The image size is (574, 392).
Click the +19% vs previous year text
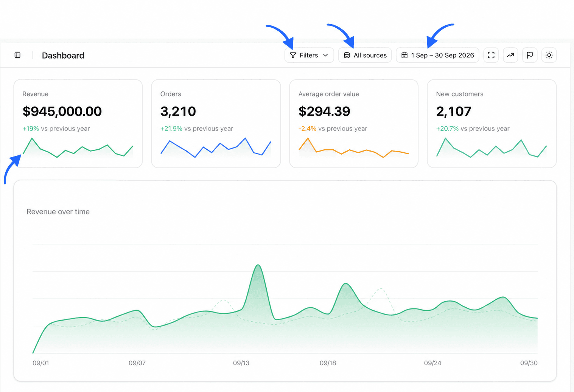pyautogui.click(x=56, y=129)
